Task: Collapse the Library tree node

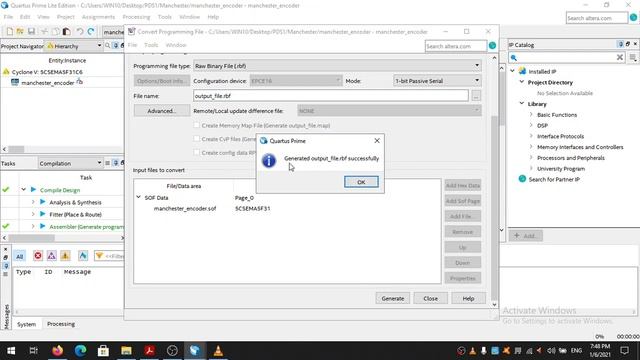Action: tap(522, 104)
